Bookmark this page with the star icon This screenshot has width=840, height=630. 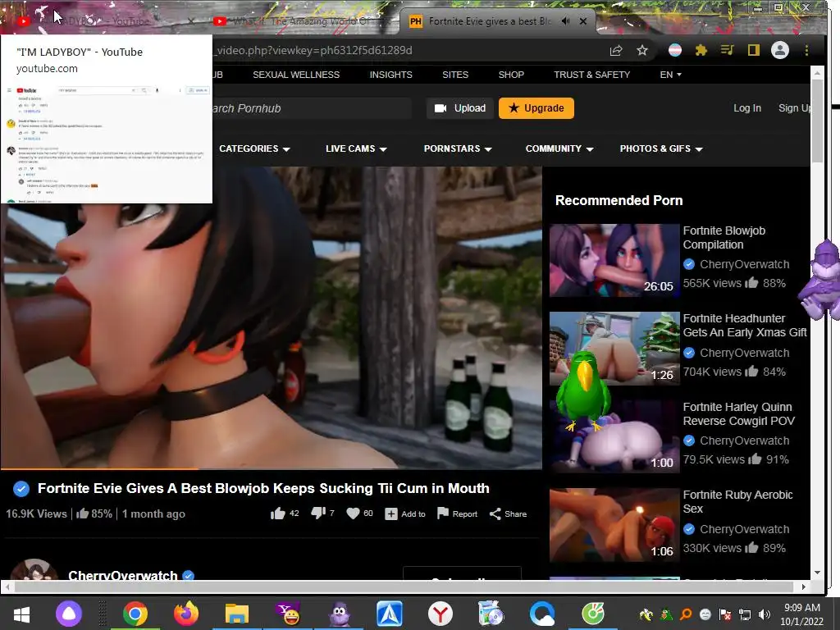tap(642, 50)
